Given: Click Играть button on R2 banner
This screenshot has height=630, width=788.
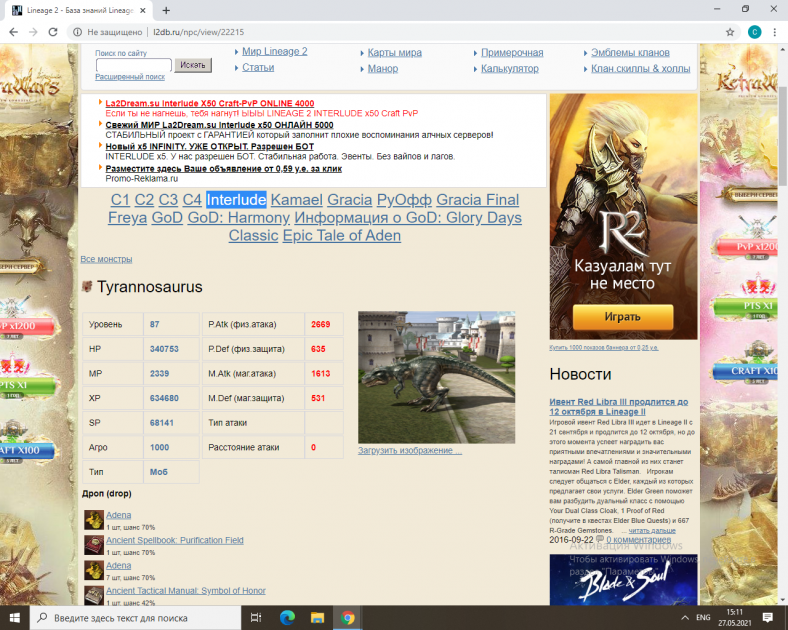Looking at the screenshot, I should pyautogui.click(x=623, y=317).
